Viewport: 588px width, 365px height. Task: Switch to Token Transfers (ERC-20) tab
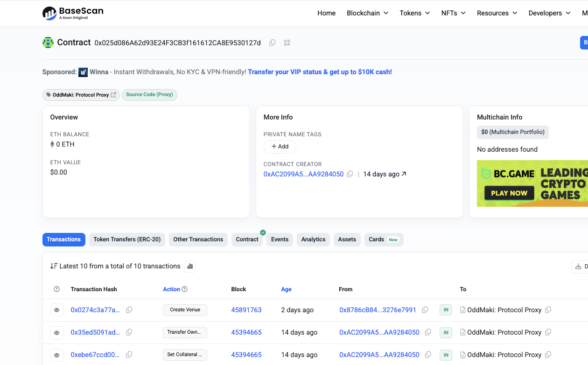click(127, 239)
